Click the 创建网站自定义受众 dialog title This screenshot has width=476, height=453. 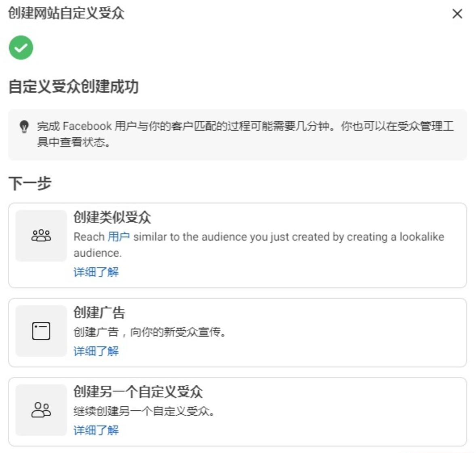tap(66, 13)
